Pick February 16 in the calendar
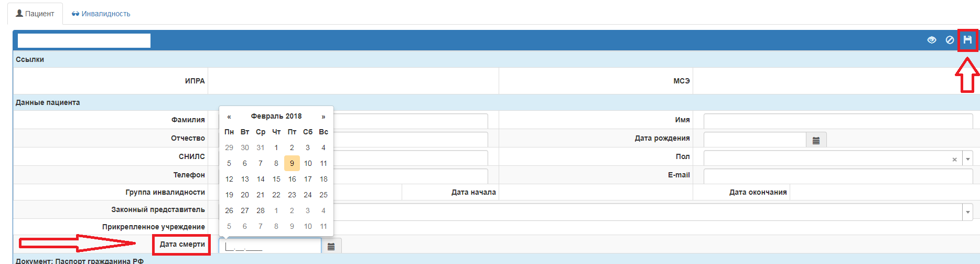Viewport: 980px width, 264px height. [292, 179]
